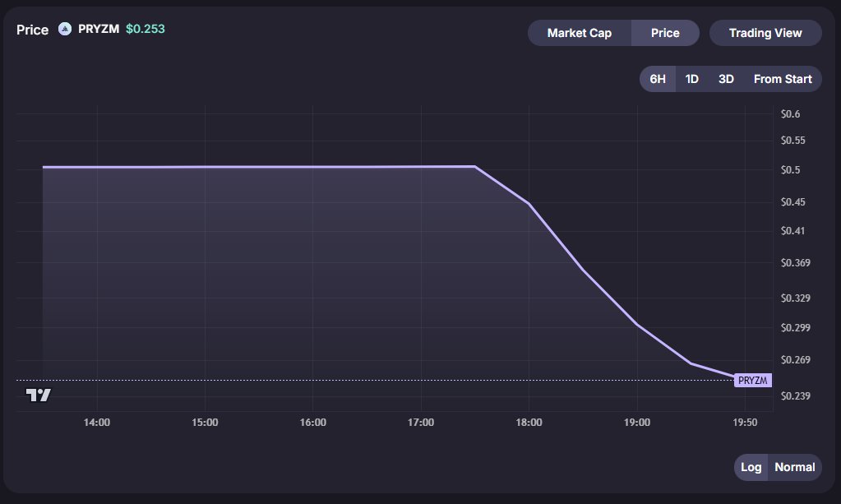Click the $0.5 axis label

pyautogui.click(x=790, y=170)
